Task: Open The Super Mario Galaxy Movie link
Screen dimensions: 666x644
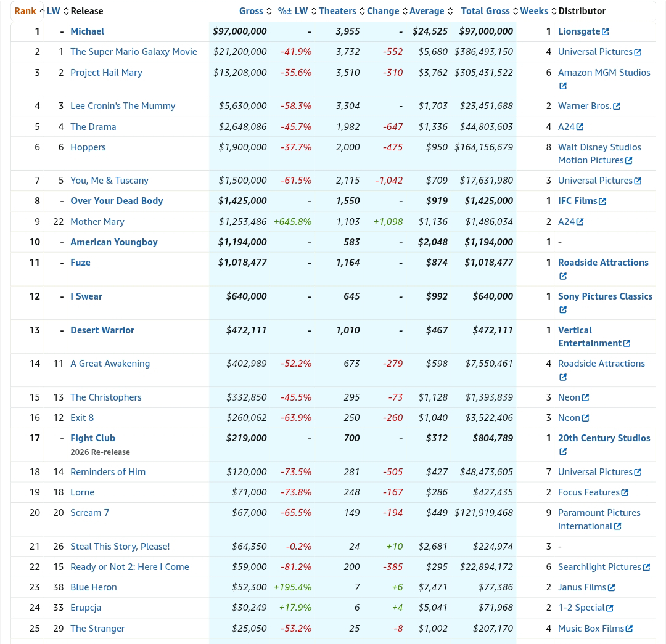Action: click(134, 52)
